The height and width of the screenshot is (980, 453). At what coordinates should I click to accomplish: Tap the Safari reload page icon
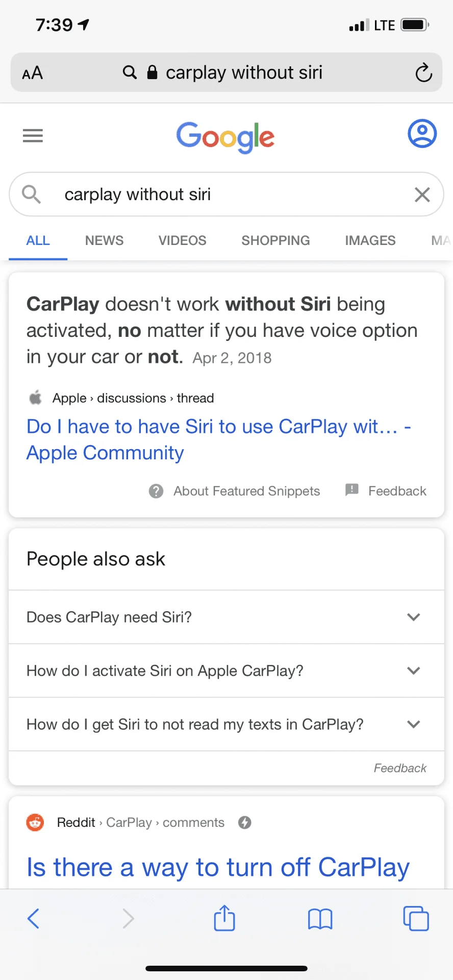423,73
